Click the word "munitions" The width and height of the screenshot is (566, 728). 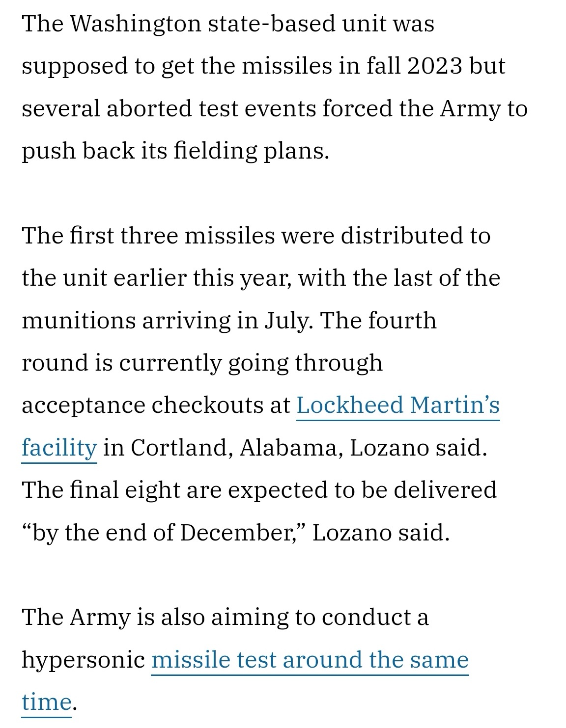pos(79,321)
